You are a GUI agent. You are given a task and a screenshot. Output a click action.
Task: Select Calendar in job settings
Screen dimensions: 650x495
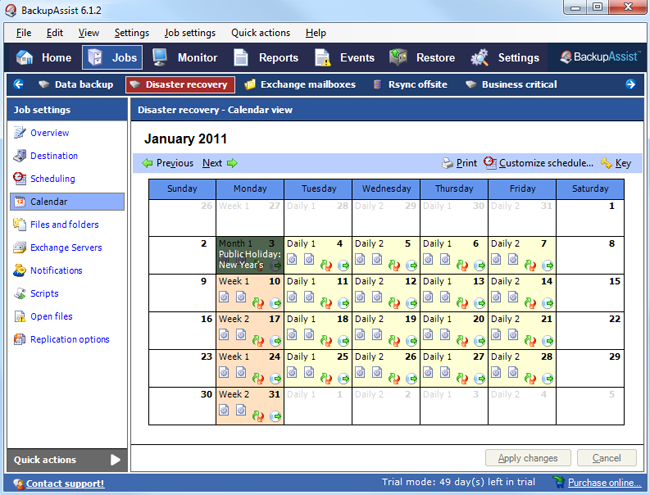pos(67,202)
